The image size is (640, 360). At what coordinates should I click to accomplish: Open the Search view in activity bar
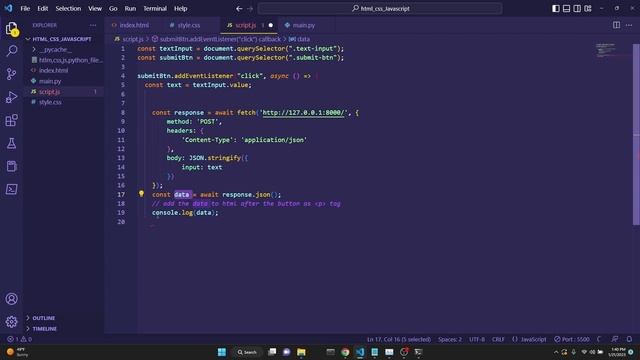11,51
